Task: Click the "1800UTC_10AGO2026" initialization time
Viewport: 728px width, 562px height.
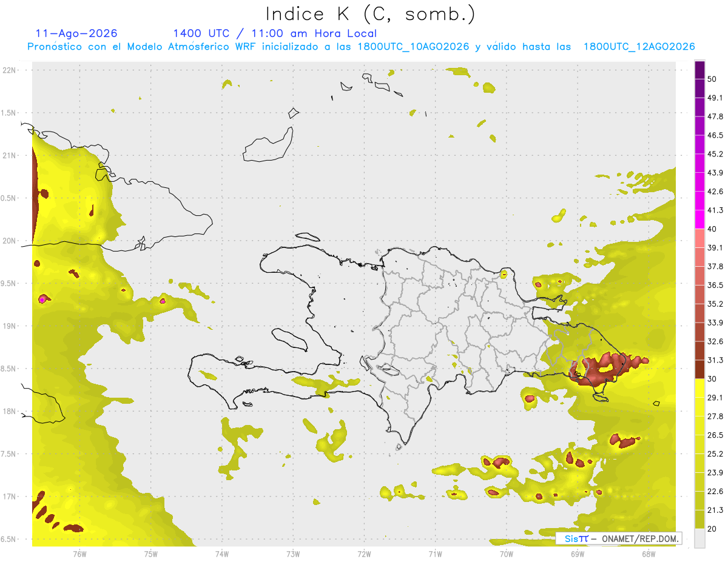Action: [414, 47]
